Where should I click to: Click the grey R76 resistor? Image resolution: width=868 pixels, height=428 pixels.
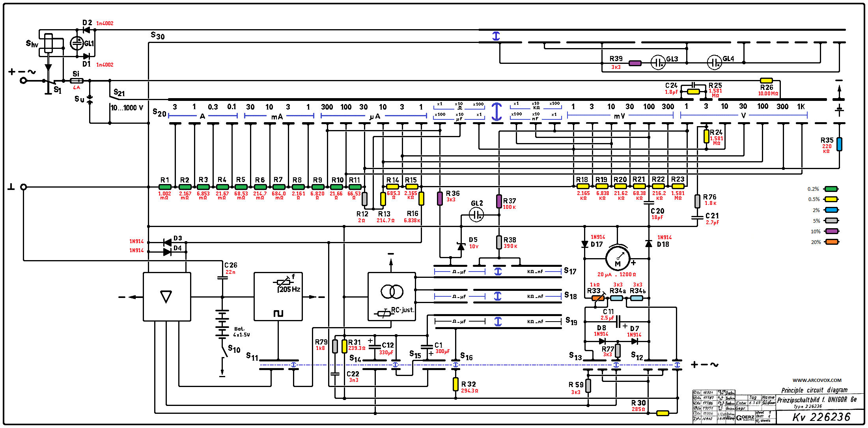[x=697, y=201]
